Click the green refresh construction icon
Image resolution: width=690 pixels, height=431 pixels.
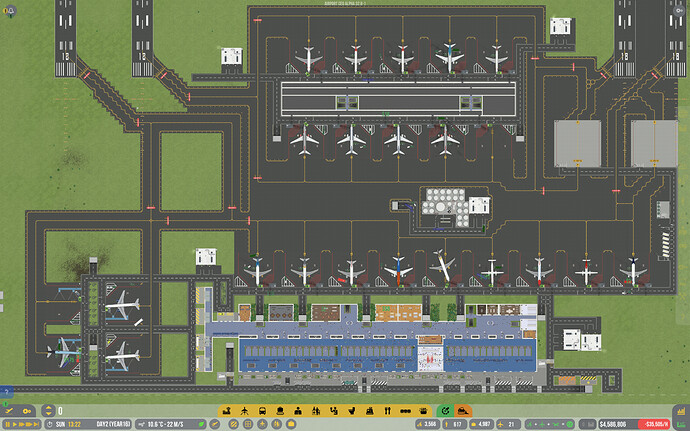[x=445, y=411]
